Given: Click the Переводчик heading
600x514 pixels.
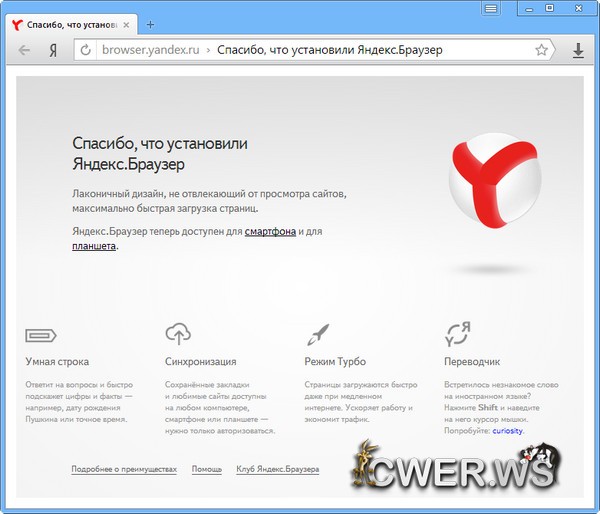Looking at the screenshot, I should (x=472, y=362).
